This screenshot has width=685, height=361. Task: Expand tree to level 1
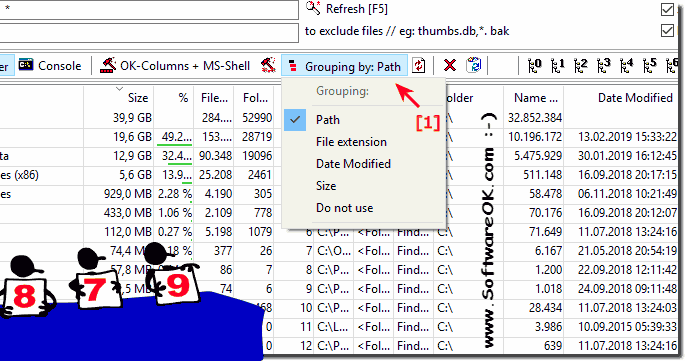click(557, 66)
